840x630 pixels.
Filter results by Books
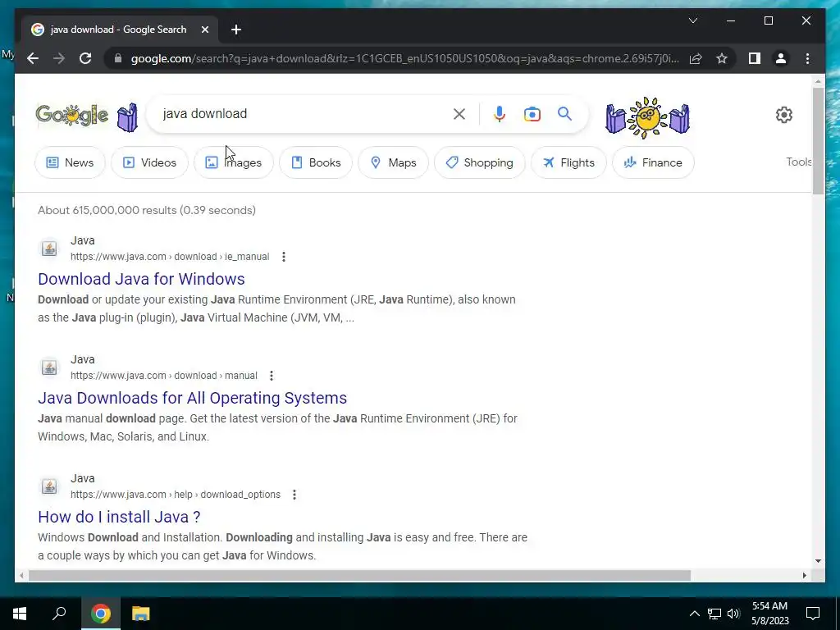click(316, 162)
